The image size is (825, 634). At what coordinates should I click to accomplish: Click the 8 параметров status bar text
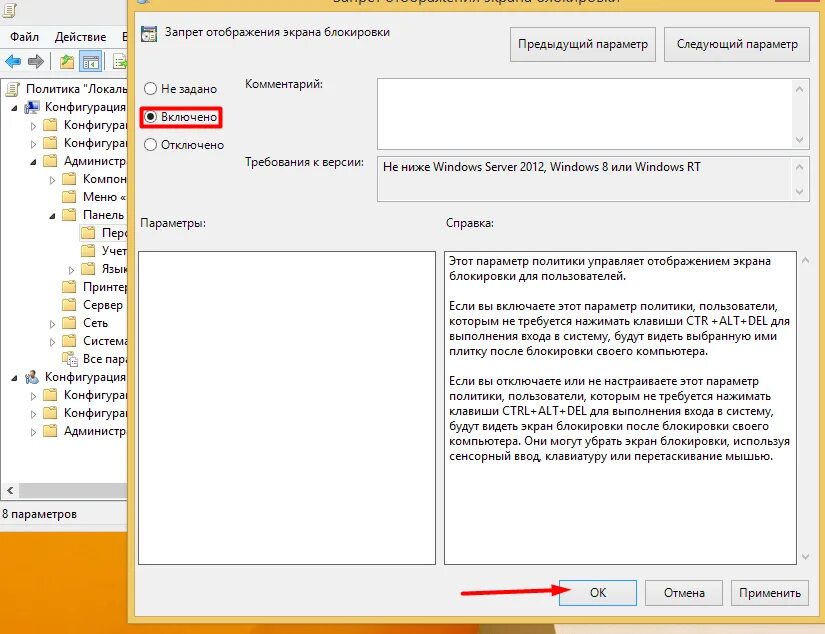pyautogui.click(x=39, y=514)
